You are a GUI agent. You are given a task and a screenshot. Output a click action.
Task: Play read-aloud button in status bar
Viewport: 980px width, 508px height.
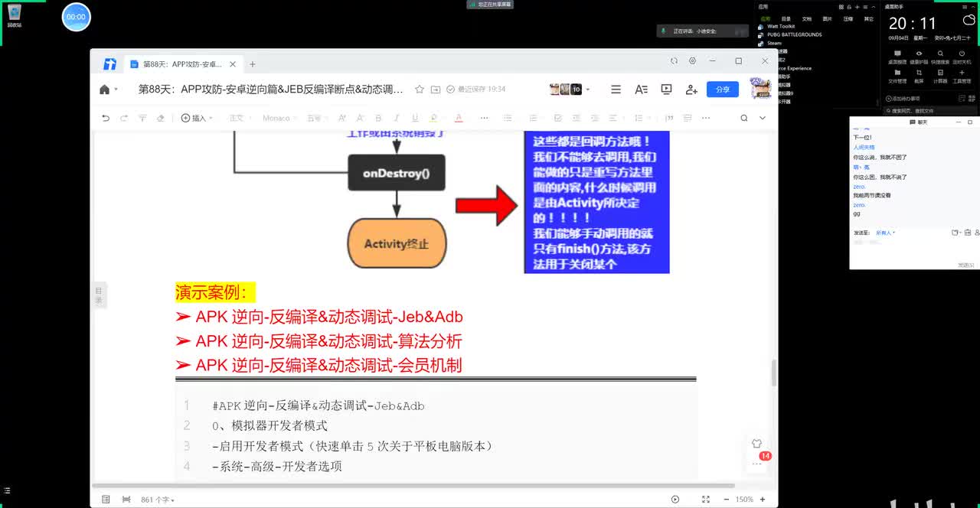coord(675,500)
